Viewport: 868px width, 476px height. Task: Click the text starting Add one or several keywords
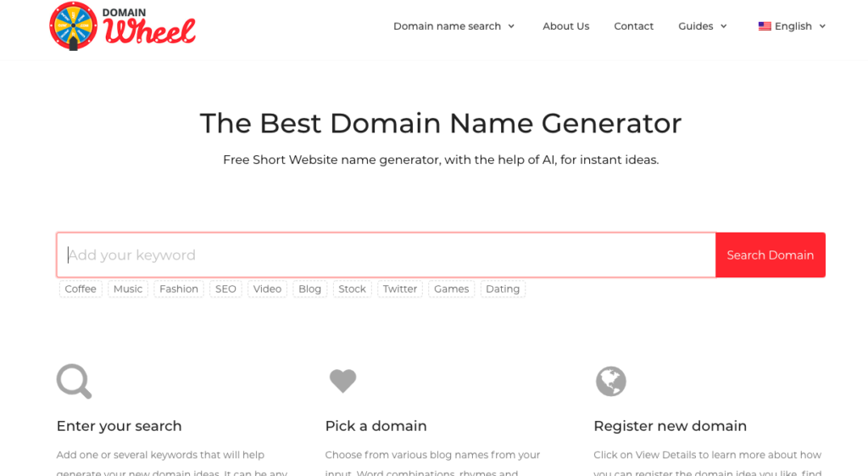(x=172, y=463)
